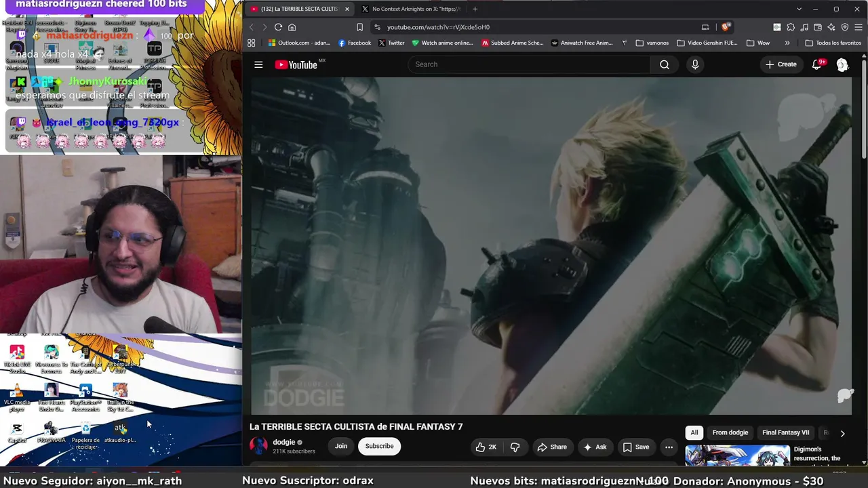Open more actions for the video
The image size is (868, 488).
[x=669, y=447]
